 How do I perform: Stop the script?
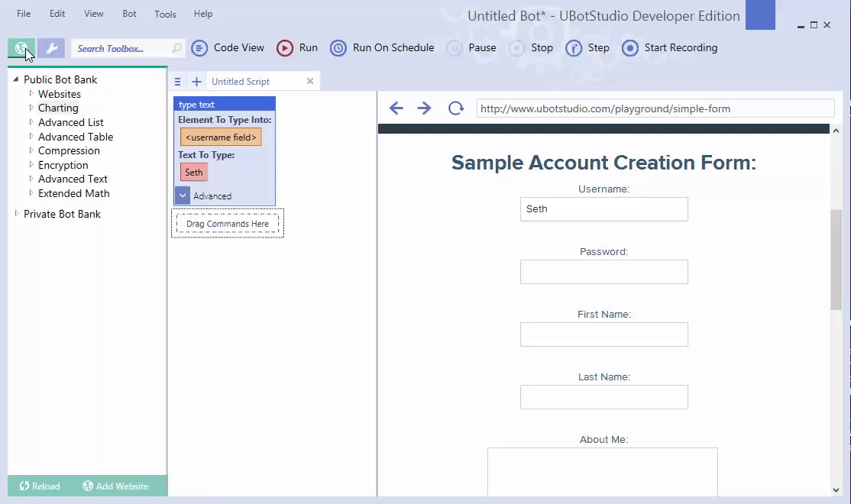coord(532,48)
